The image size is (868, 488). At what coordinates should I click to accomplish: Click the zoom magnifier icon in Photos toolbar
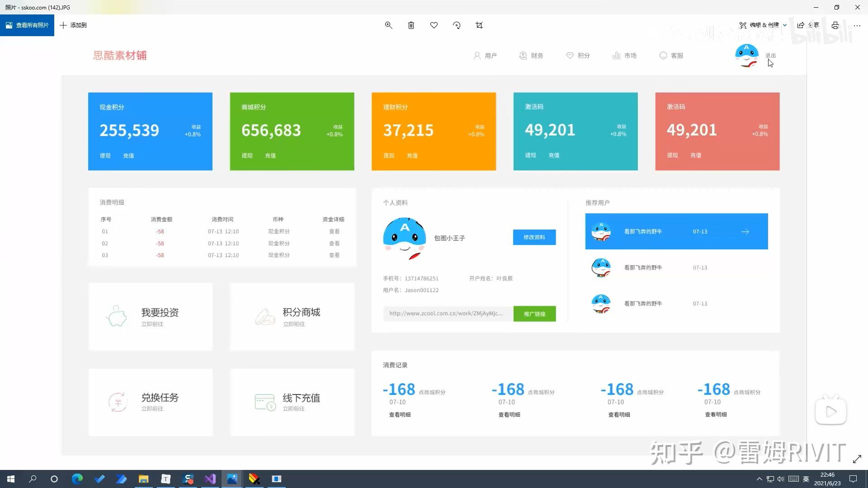coord(388,25)
